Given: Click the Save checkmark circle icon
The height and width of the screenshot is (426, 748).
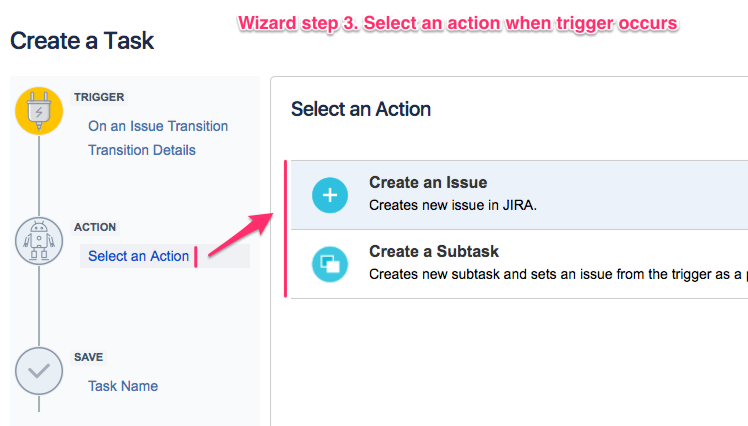Looking at the screenshot, I should point(39,370).
